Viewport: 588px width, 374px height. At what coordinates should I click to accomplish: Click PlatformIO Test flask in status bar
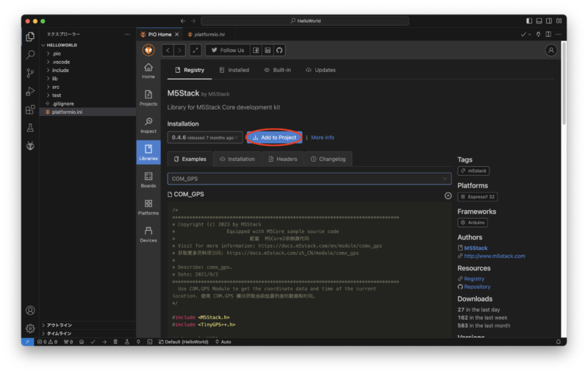pyautogui.click(x=126, y=342)
